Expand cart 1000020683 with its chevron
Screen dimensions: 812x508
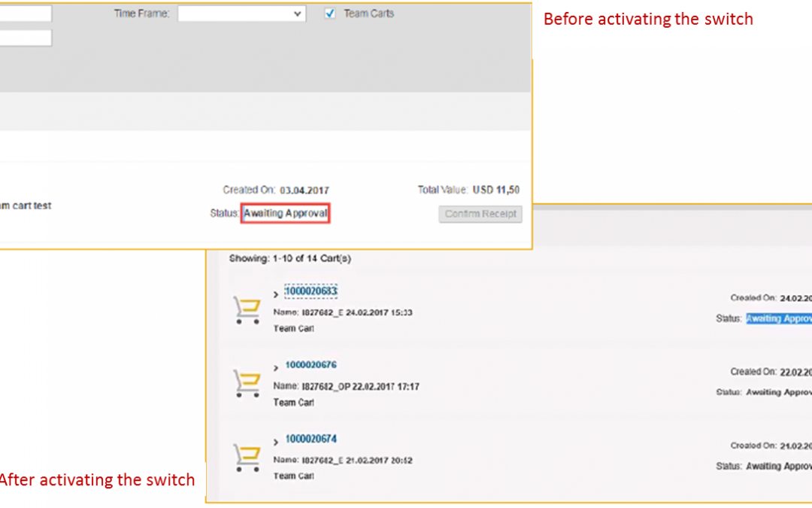point(276,294)
